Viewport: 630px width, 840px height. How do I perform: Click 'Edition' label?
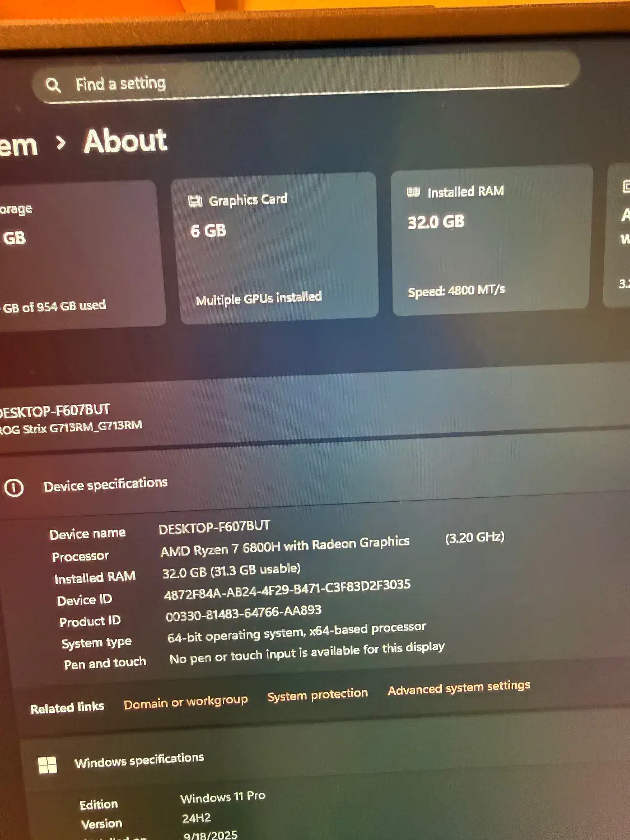click(99, 805)
